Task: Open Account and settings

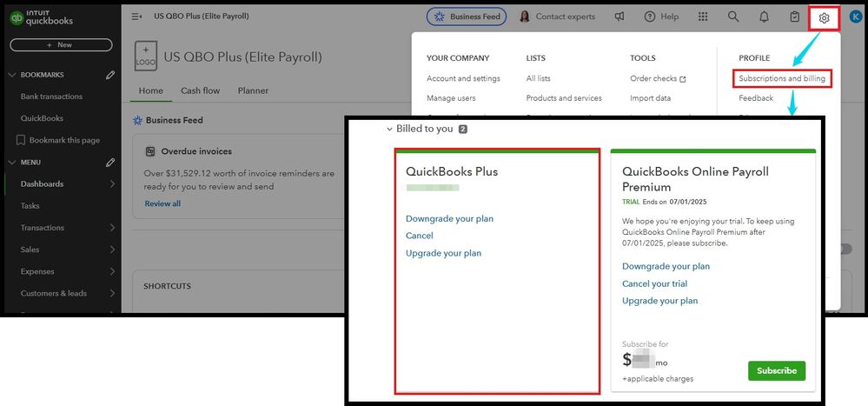Action: point(463,78)
